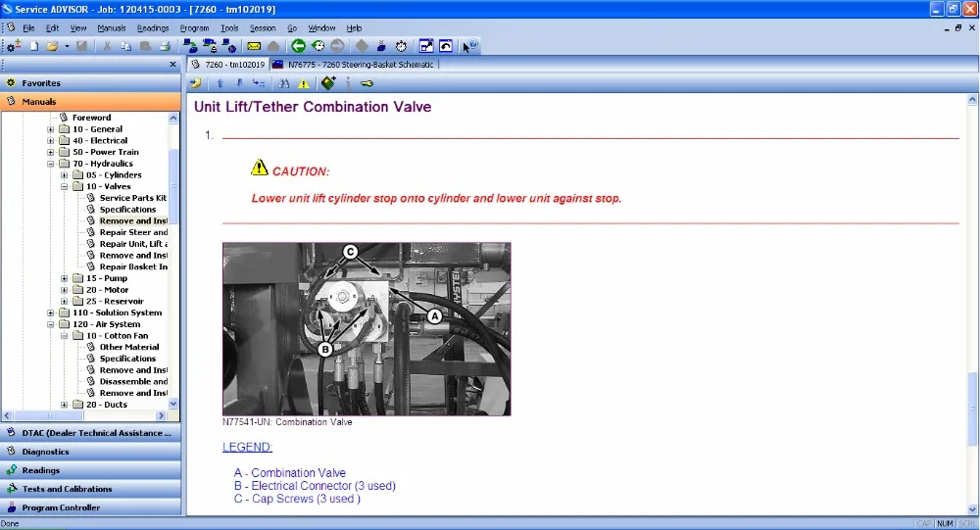The width and height of the screenshot is (980, 530).
Task: Click the open folder toolbar icon
Action: click(53, 46)
